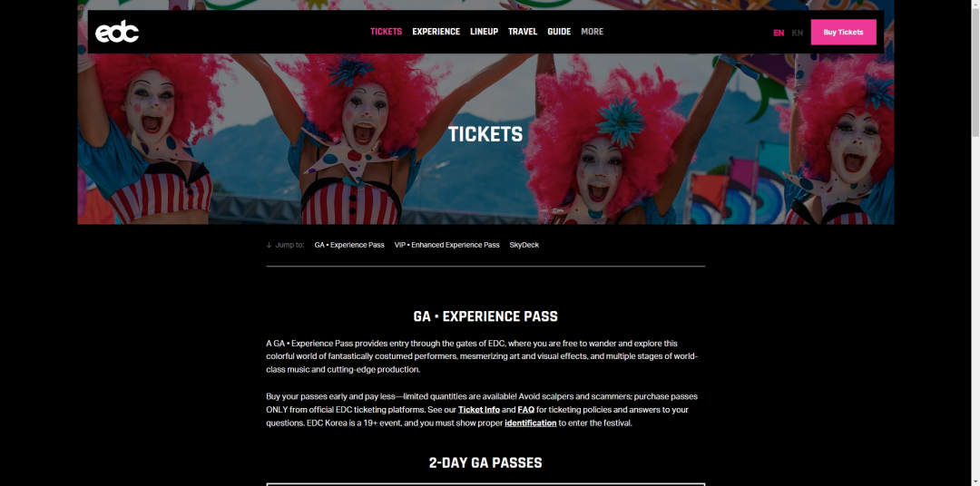Select LINEUP in the top navigation
This screenshot has height=486, width=980.
point(484,32)
